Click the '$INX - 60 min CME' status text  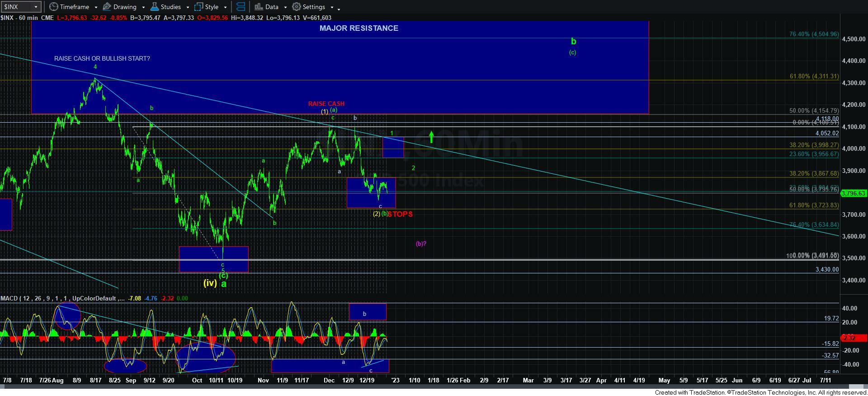(27, 18)
